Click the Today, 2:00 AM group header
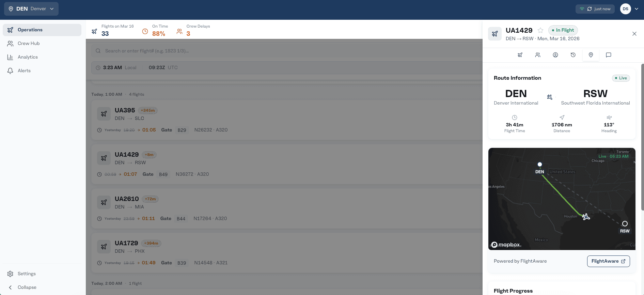The image size is (644, 295). [107, 283]
